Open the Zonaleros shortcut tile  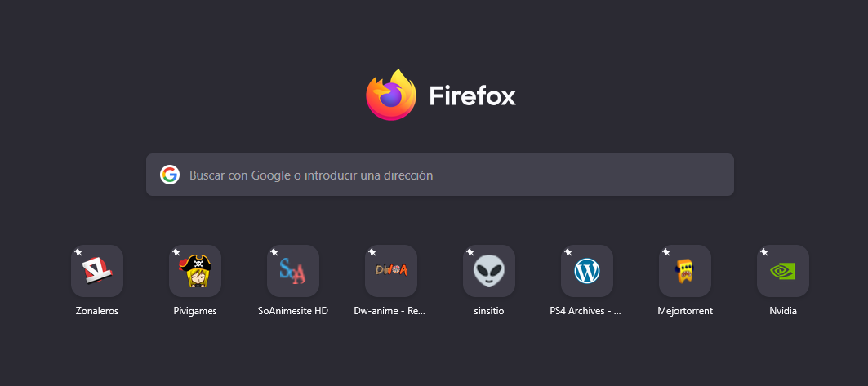click(97, 271)
